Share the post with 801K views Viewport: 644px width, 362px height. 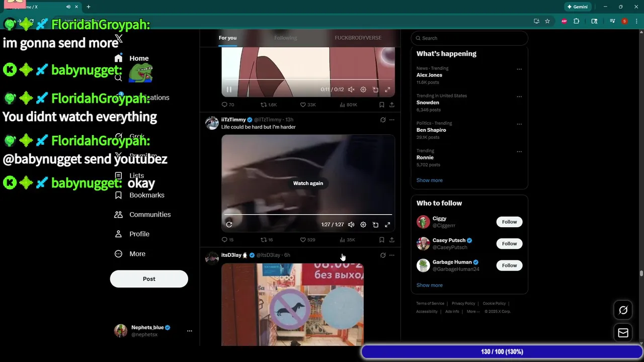(x=392, y=105)
